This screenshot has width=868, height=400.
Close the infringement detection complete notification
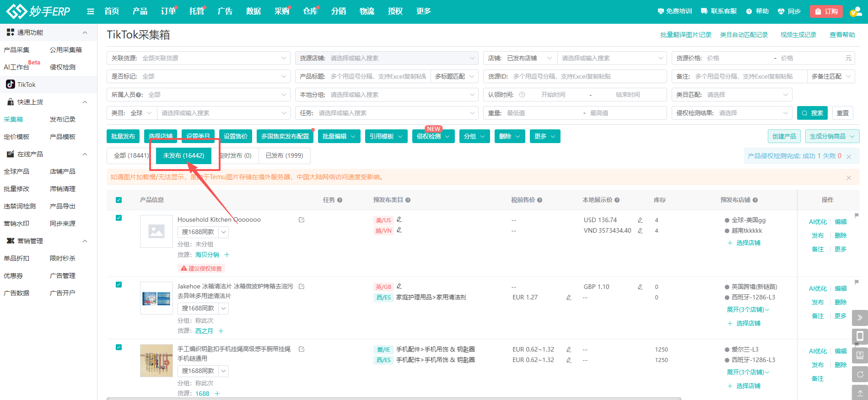coord(849,156)
